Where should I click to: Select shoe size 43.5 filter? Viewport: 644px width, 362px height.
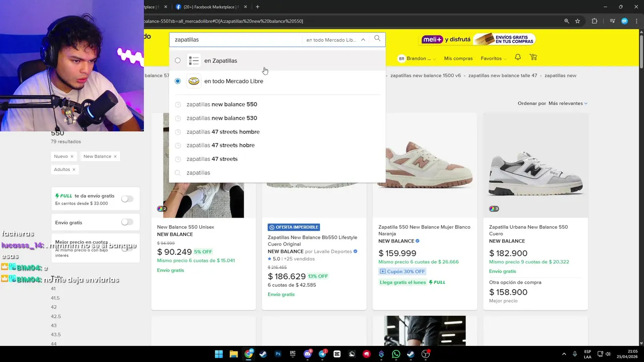(56, 334)
